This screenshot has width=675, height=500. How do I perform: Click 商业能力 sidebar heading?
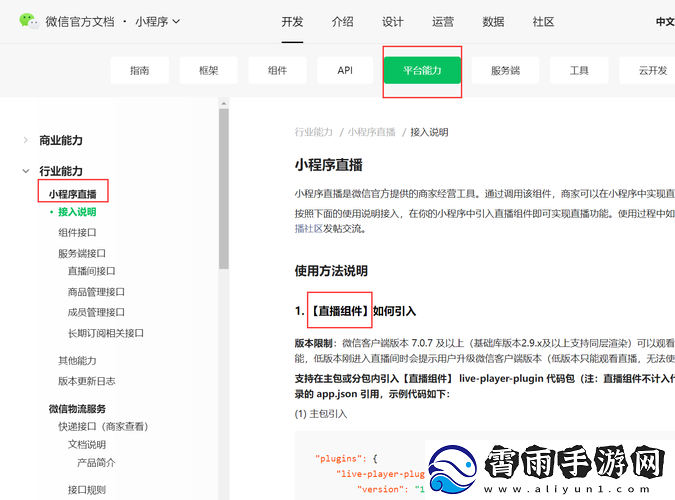[x=61, y=140]
